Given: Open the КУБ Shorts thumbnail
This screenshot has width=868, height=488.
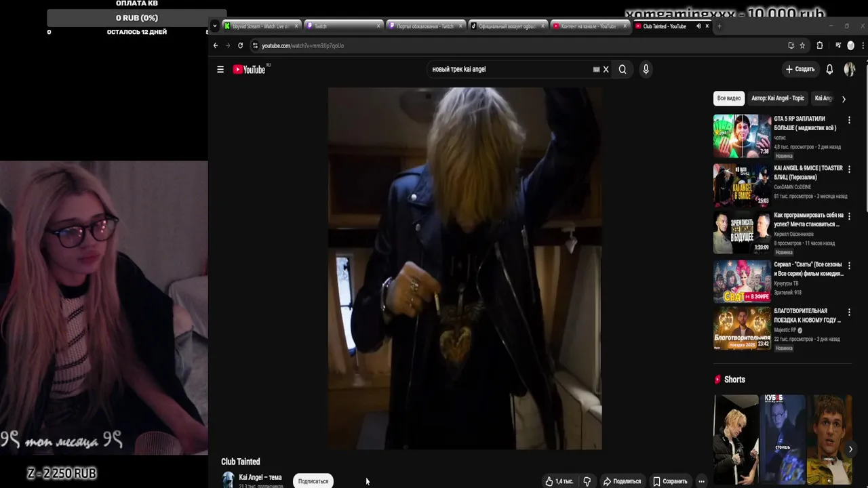Looking at the screenshot, I should 783,441.
